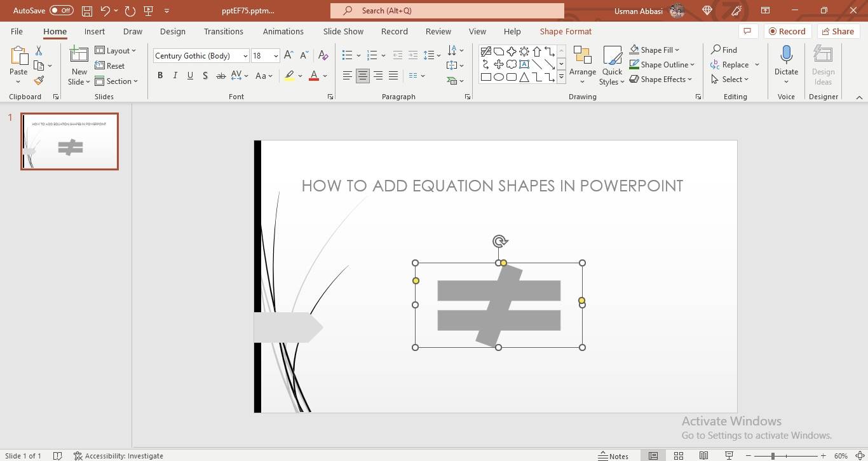Switch to the Shape Format tab

tap(566, 31)
